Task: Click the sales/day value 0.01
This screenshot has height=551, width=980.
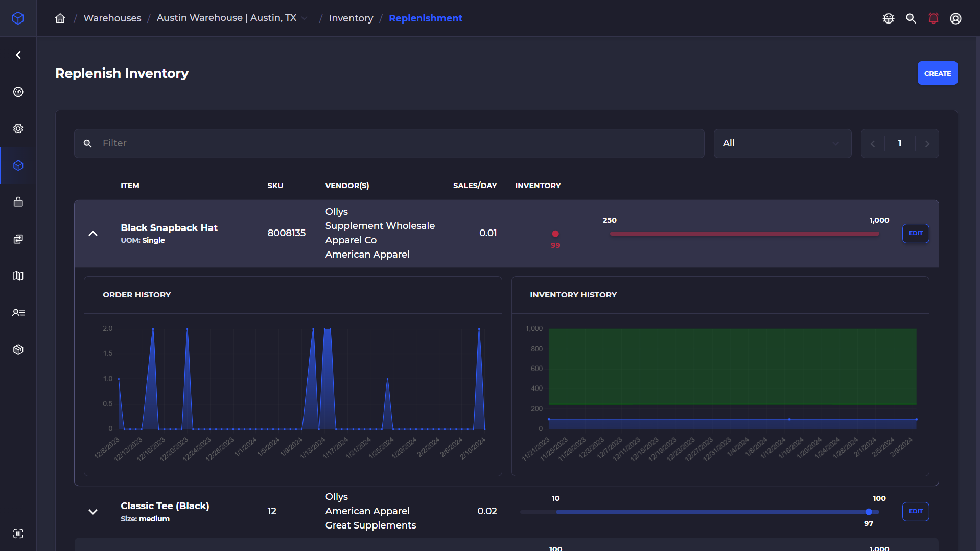Action: pyautogui.click(x=488, y=233)
